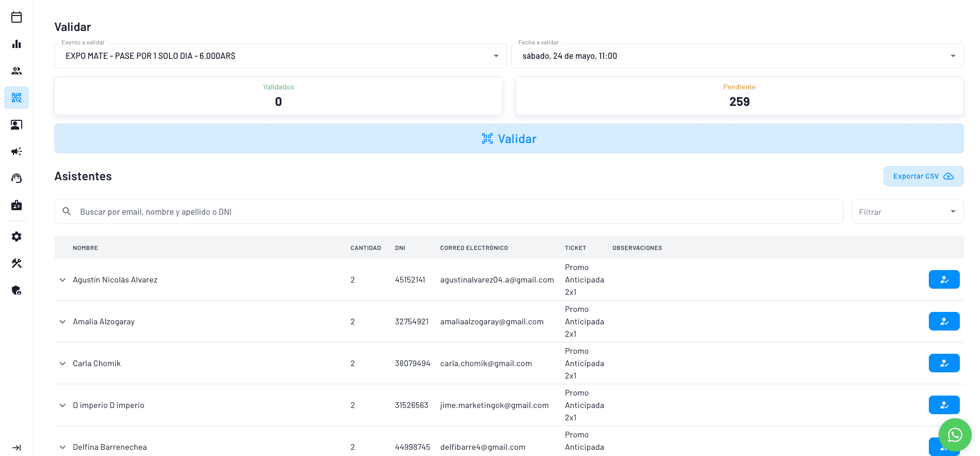Click the CANTIDAD column header
Image resolution: width=980 pixels, height=456 pixels.
click(365, 248)
